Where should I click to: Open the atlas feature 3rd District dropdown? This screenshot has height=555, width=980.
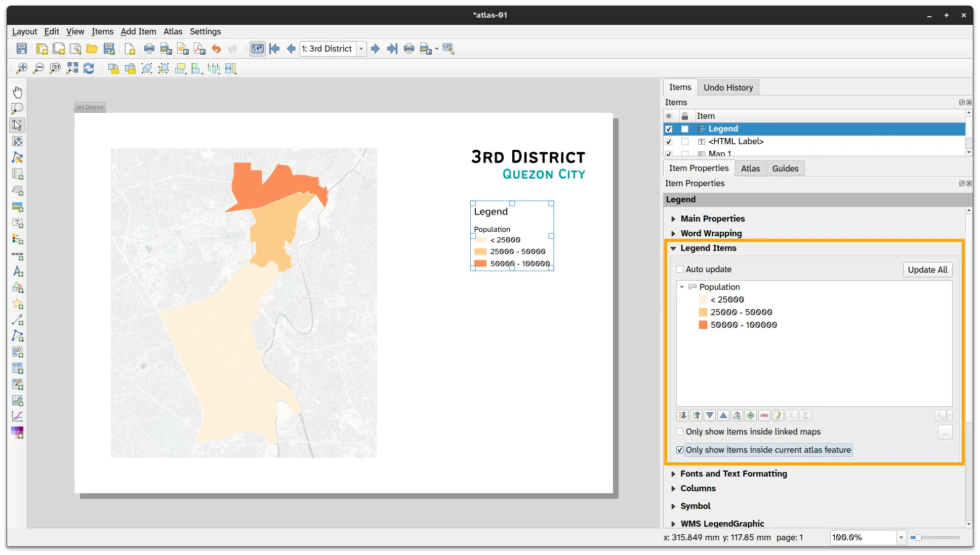[361, 49]
